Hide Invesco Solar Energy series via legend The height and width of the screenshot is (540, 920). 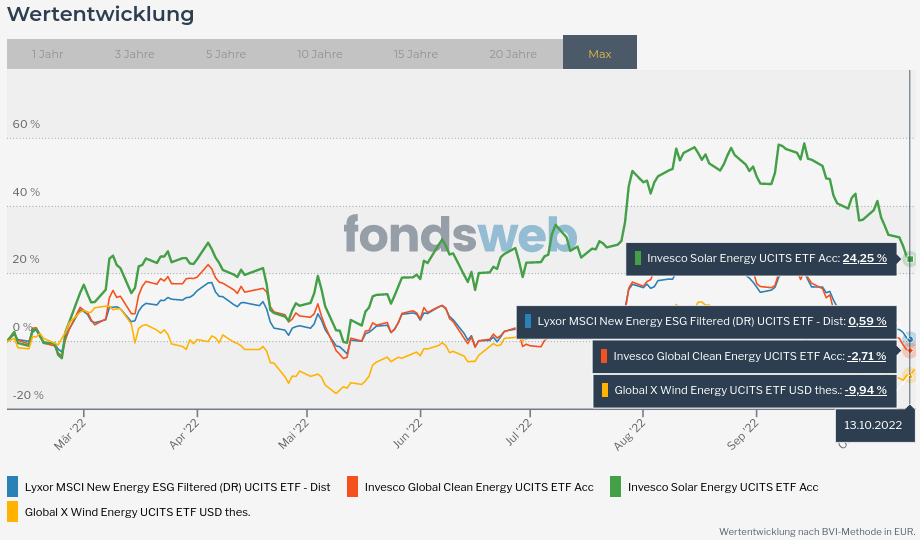pos(722,487)
